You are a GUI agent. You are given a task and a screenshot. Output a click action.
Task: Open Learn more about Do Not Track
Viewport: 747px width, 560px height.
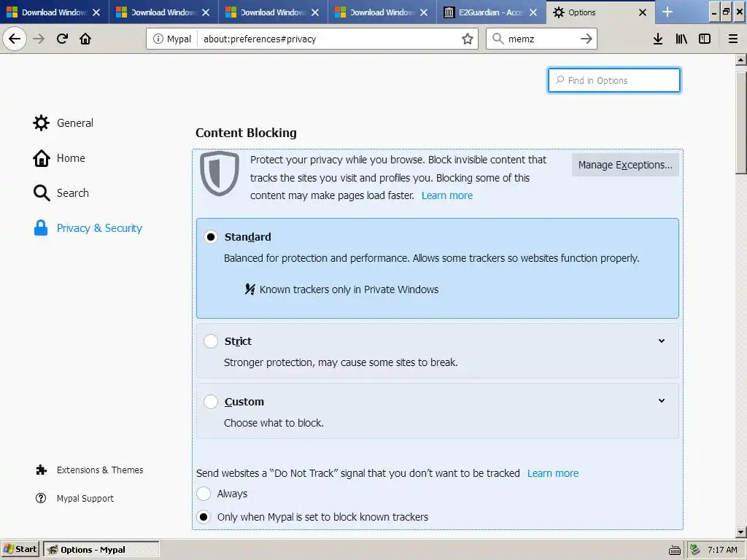point(553,473)
